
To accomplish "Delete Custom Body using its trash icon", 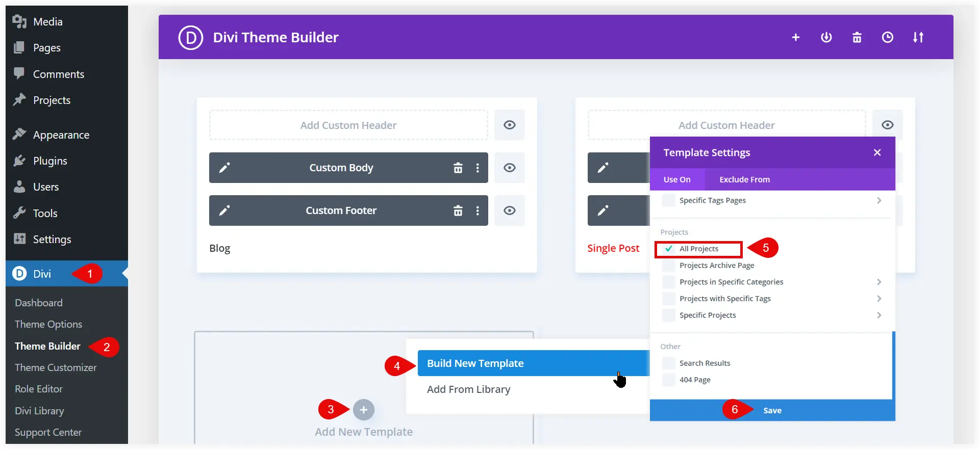I will pyautogui.click(x=458, y=168).
